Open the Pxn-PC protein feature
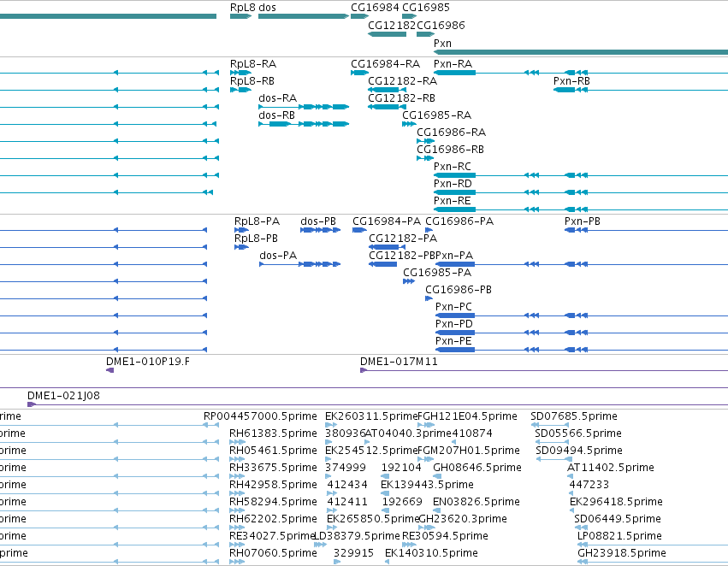This screenshot has height=566, width=728. point(582,315)
